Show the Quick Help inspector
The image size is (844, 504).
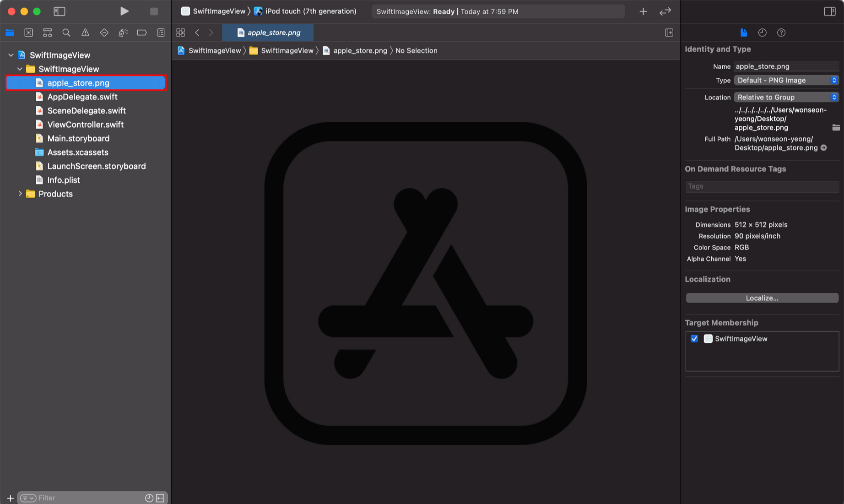(781, 33)
